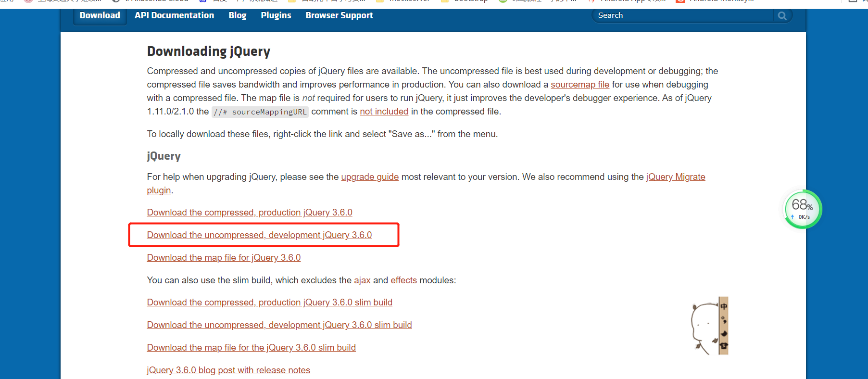Click the '//# sourceMappingURL' code snippet

(x=260, y=112)
